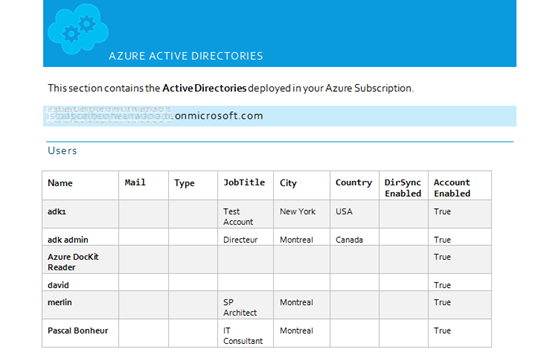
Task: Click the Test Account job title cell
Action: pos(238,217)
